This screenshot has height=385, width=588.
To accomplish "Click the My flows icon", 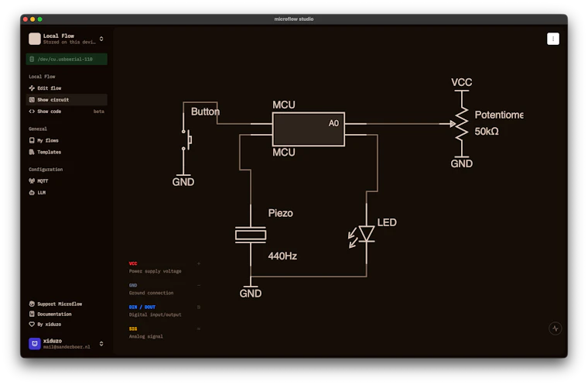I will pyautogui.click(x=32, y=140).
